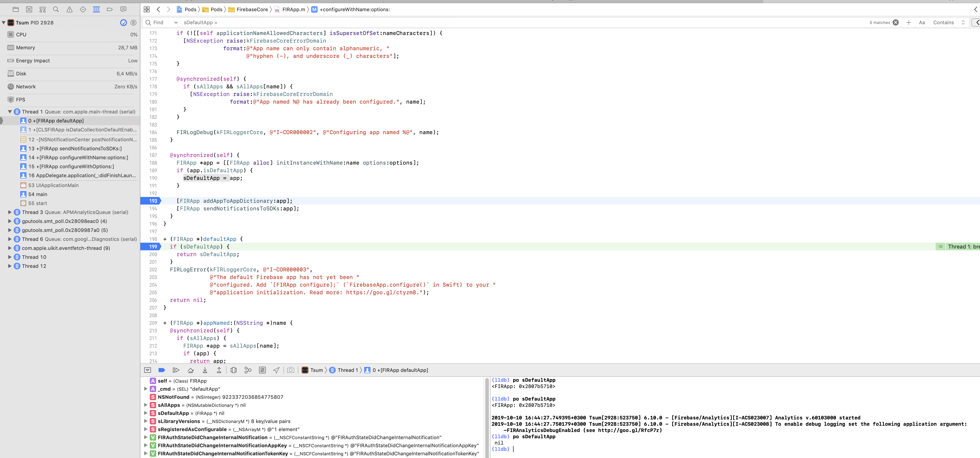Image resolution: width=980 pixels, height=458 pixels.
Task: Click the Simulate Location arrow icon
Action: tap(276, 370)
